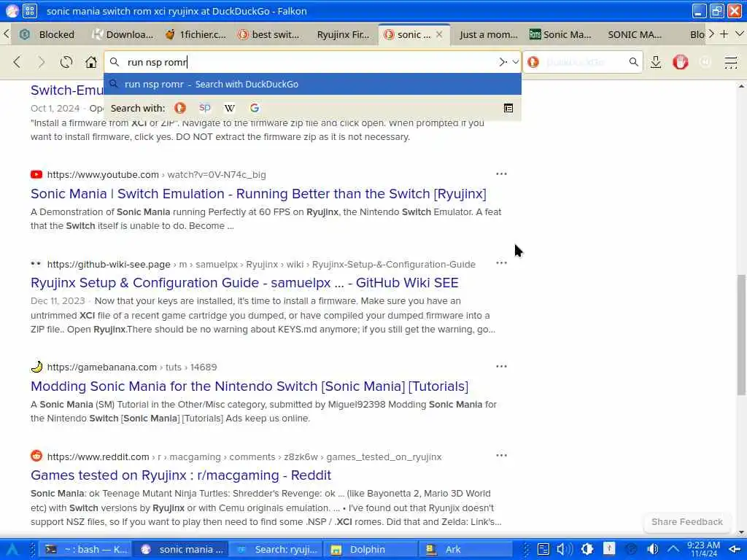This screenshot has width=747, height=560.
Task: Click the Share Feedback button
Action: pos(686,522)
